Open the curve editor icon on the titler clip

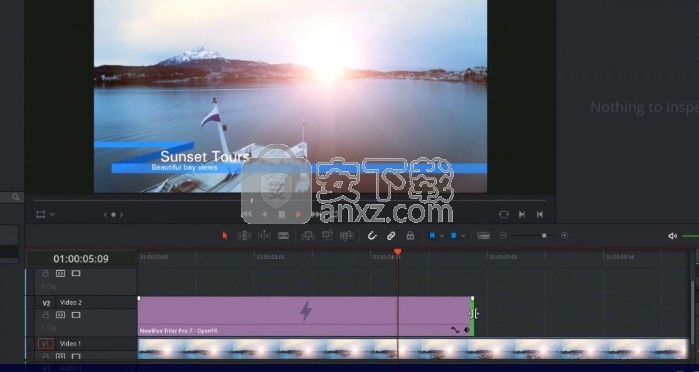point(455,330)
